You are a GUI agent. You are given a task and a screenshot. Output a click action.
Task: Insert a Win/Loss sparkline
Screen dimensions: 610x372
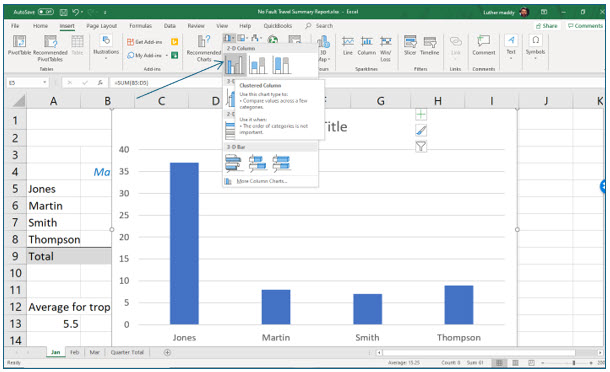(386, 48)
